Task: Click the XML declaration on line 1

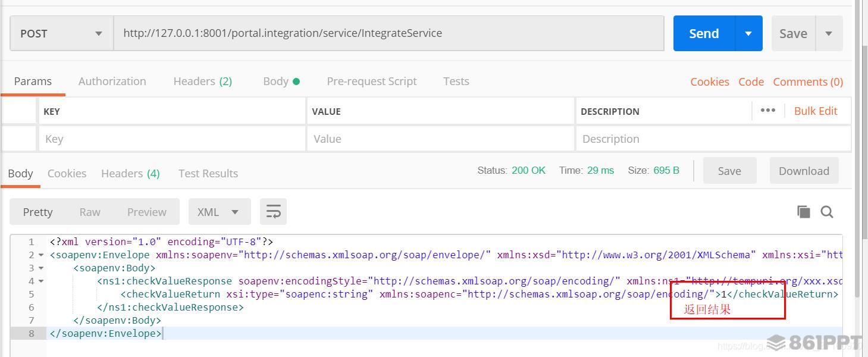Action: click(x=161, y=242)
